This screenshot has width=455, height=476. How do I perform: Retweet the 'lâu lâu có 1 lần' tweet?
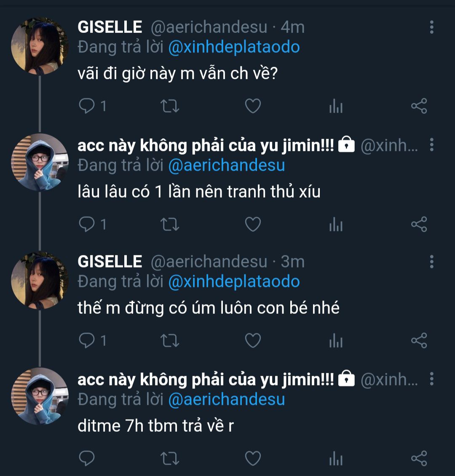pyautogui.click(x=170, y=224)
